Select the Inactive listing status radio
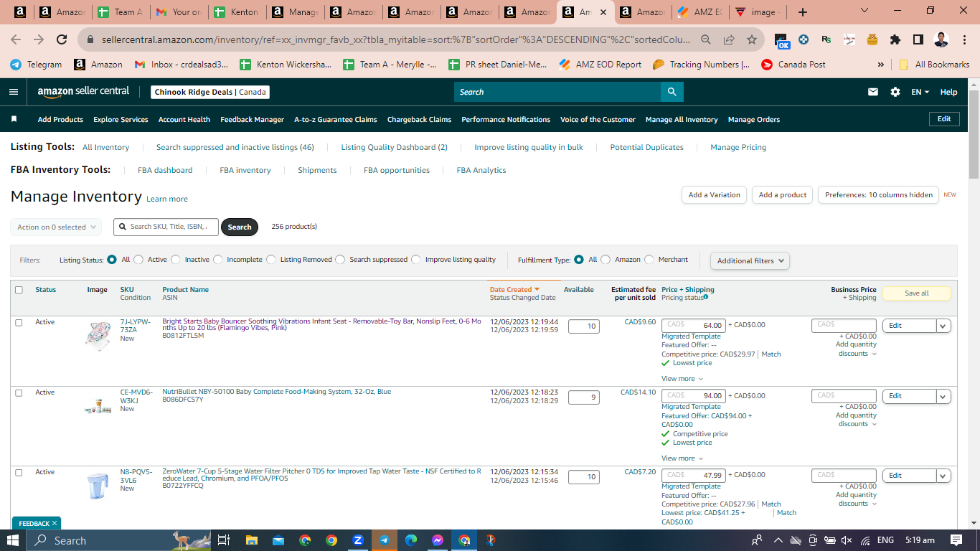Screen dimensions: 980x551 [x=176, y=260]
